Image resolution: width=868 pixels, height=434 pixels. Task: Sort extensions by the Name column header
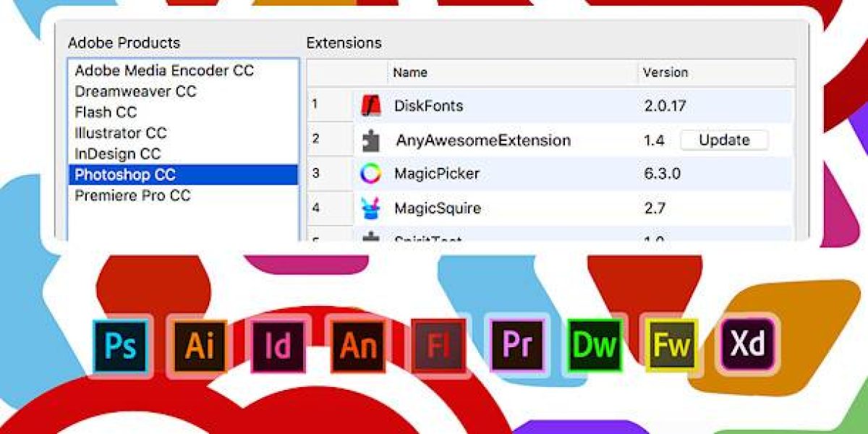click(410, 72)
